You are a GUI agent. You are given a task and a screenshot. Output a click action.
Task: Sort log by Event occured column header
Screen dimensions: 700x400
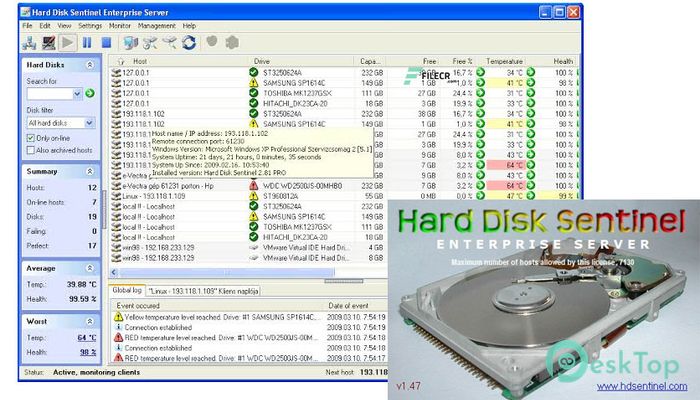(218, 306)
